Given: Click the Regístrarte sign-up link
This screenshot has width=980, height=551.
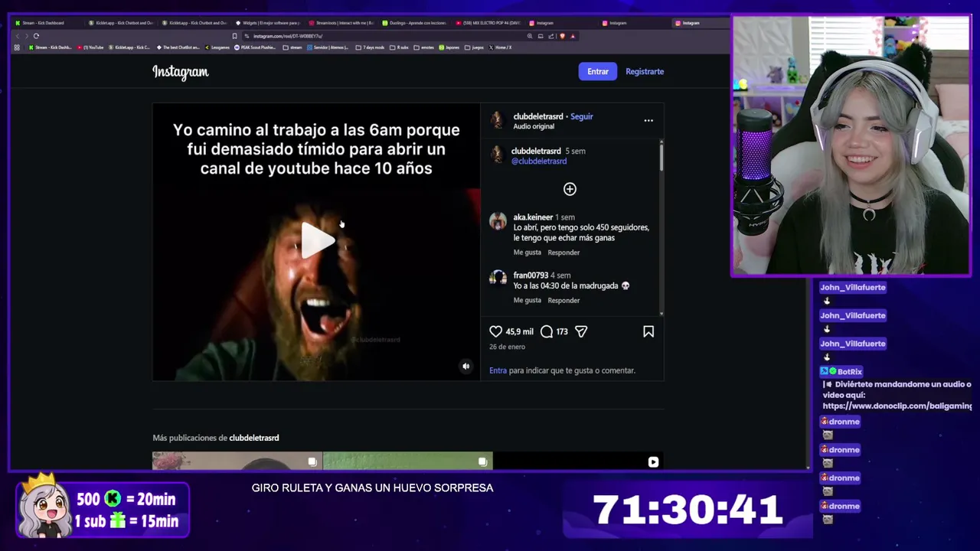Looking at the screenshot, I should (645, 71).
